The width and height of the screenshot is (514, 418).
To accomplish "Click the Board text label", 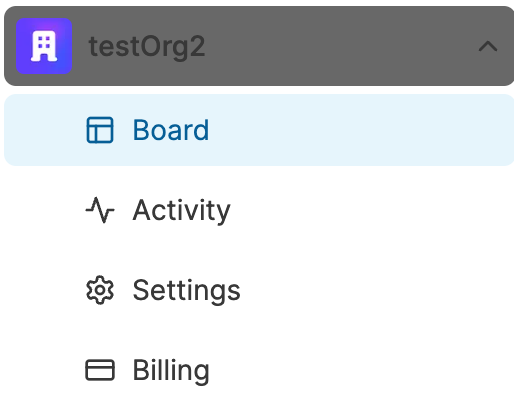I will [171, 130].
